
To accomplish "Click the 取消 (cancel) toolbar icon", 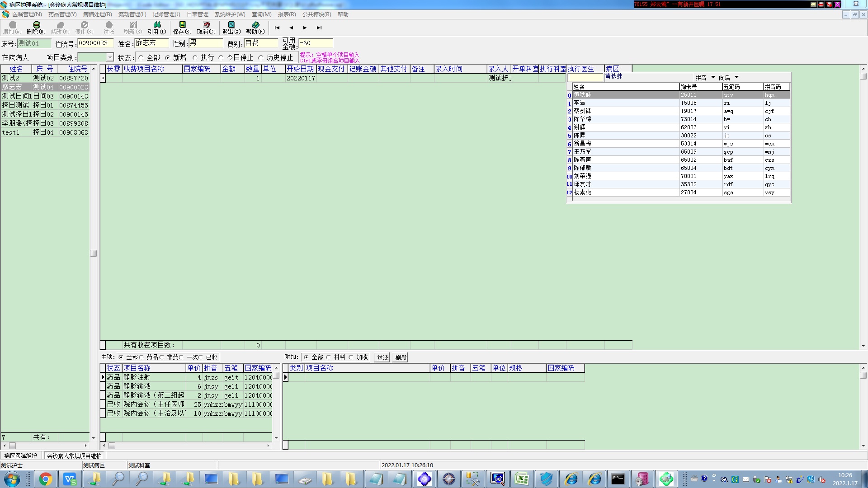I will click(206, 27).
